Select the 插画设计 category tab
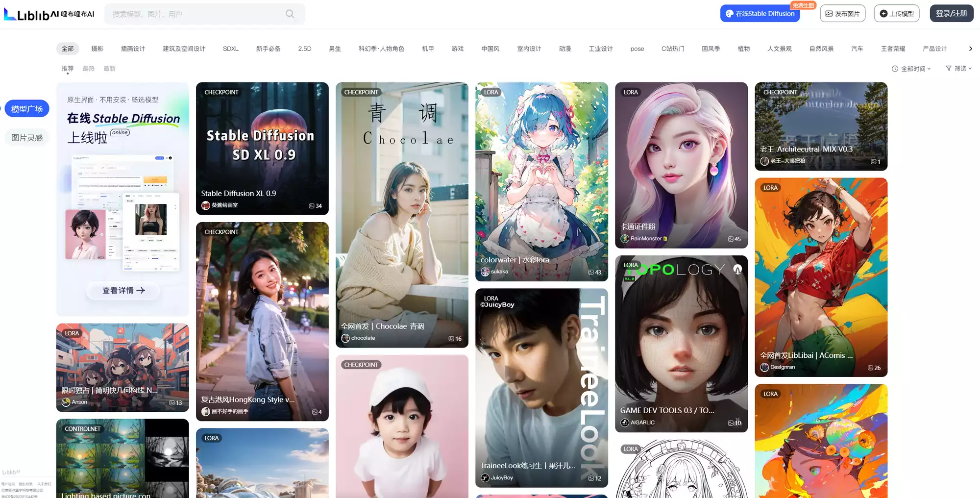The height and width of the screenshot is (498, 980). click(133, 49)
